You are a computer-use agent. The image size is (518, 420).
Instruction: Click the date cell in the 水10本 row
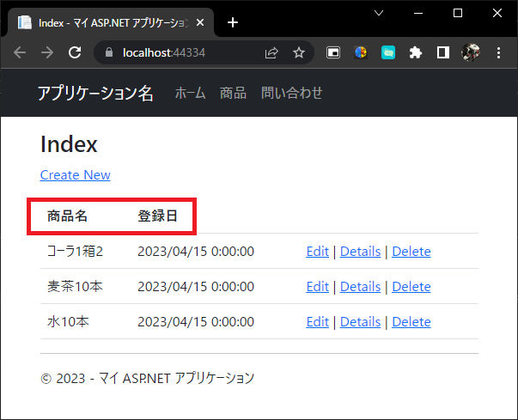196,322
